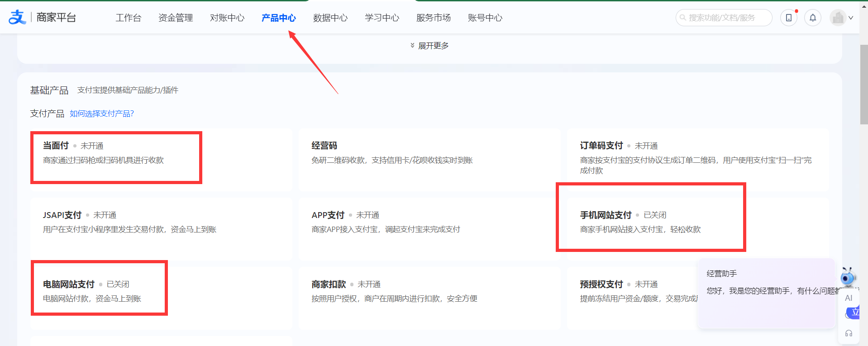Screen dimensions: 868x346
Task: Contact customer service via headset icon
Action: [849, 333]
